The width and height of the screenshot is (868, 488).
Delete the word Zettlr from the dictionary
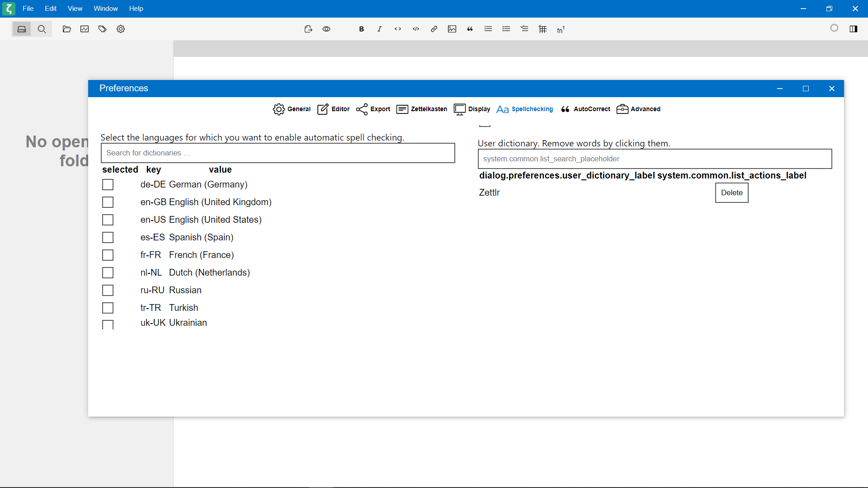click(x=731, y=193)
